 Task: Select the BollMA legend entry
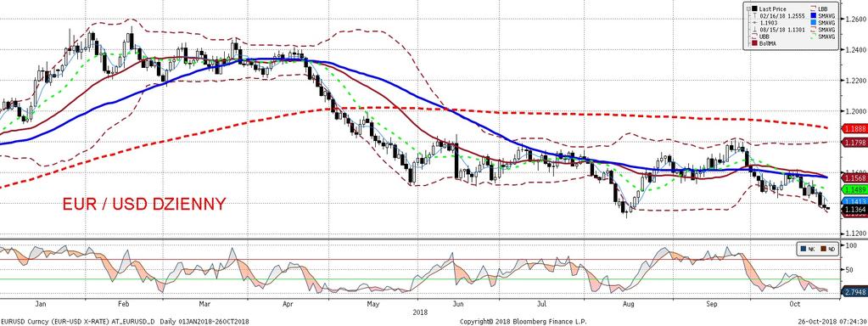click(x=764, y=43)
